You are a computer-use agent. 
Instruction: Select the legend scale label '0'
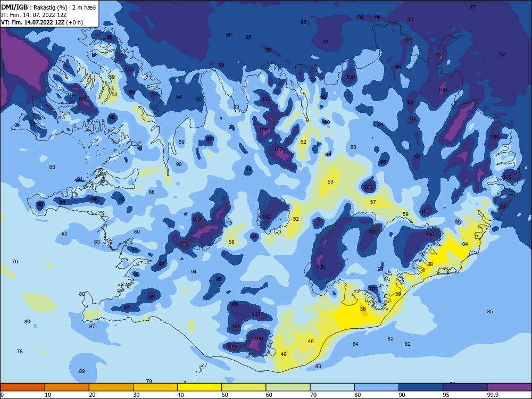point(2,395)
